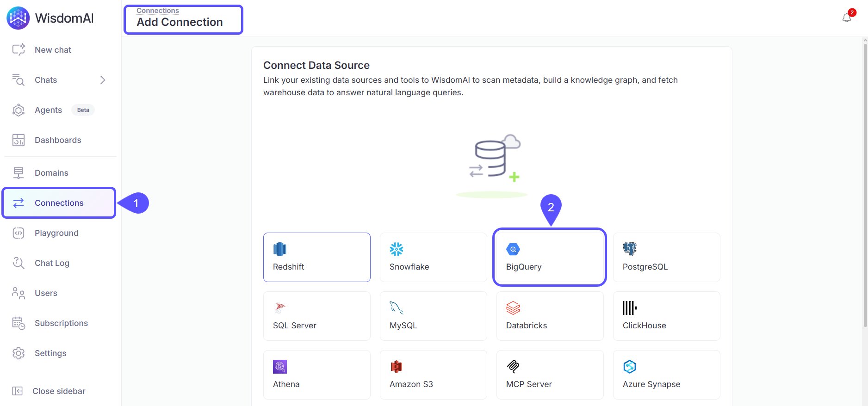Click the WisdomAI logo icon
Viewport: 868px width, 406px height.
coord(18,18)
